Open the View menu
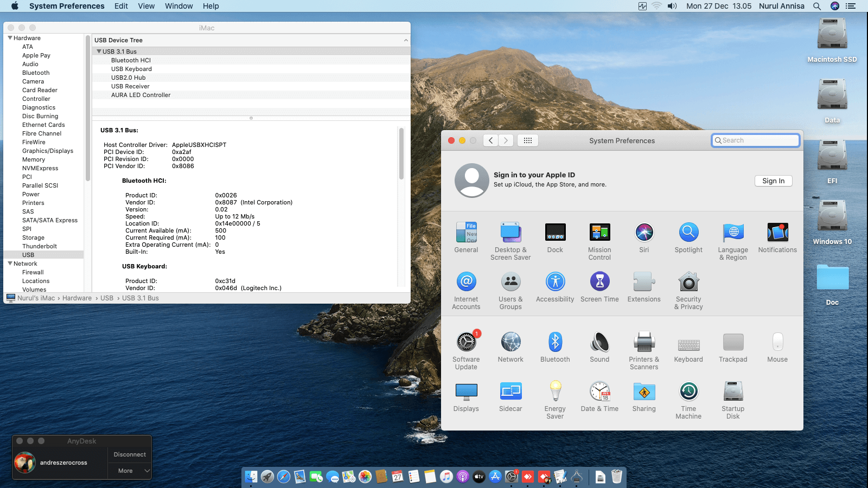868x488 pixels. pos(146,6)
